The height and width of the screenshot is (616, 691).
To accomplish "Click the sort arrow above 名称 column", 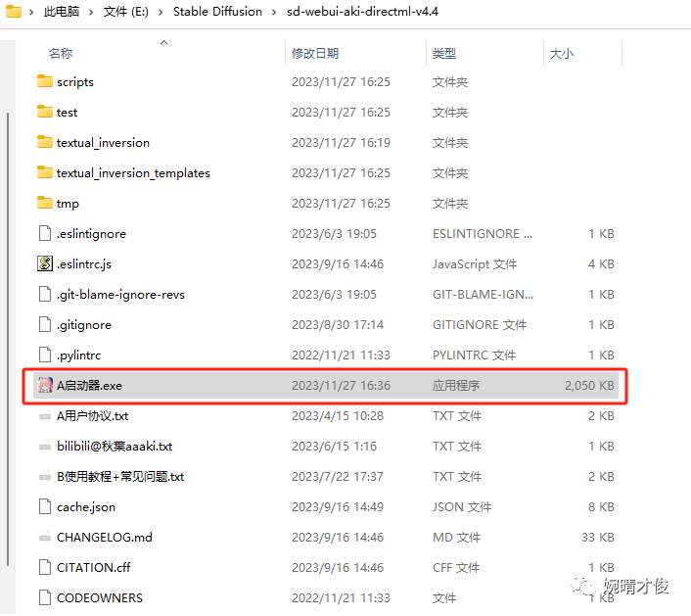I will [163, 42].
